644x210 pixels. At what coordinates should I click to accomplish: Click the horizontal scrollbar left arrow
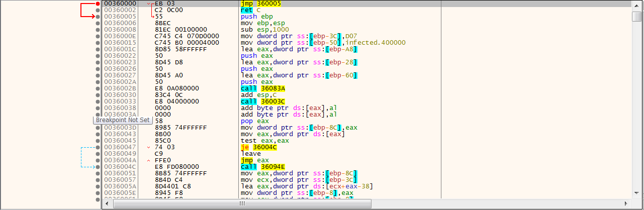(107, 204)
